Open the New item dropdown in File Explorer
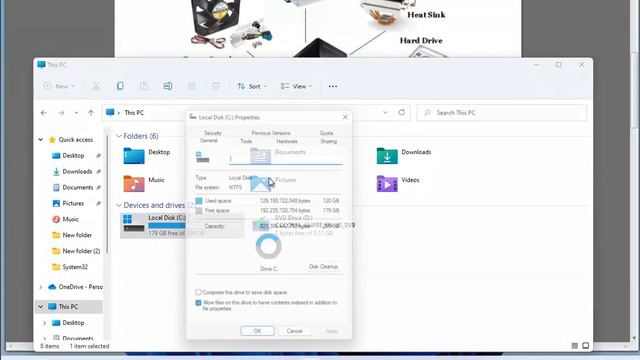The width and height of the screenshot is (640, 360). pos(60,86)
